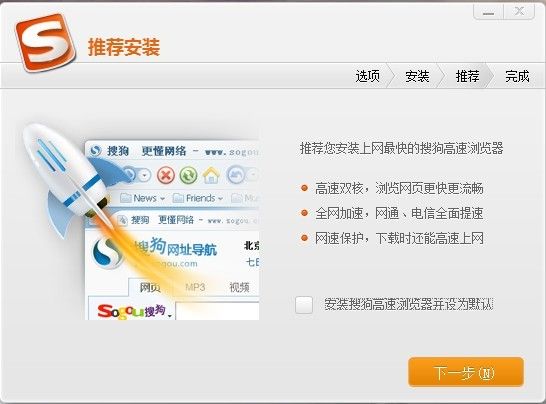Screen dimensions: 546x404
Task: Open the dropdown arrow beside the Sogou搜狗 search logo
Action: tap(170, 316)
